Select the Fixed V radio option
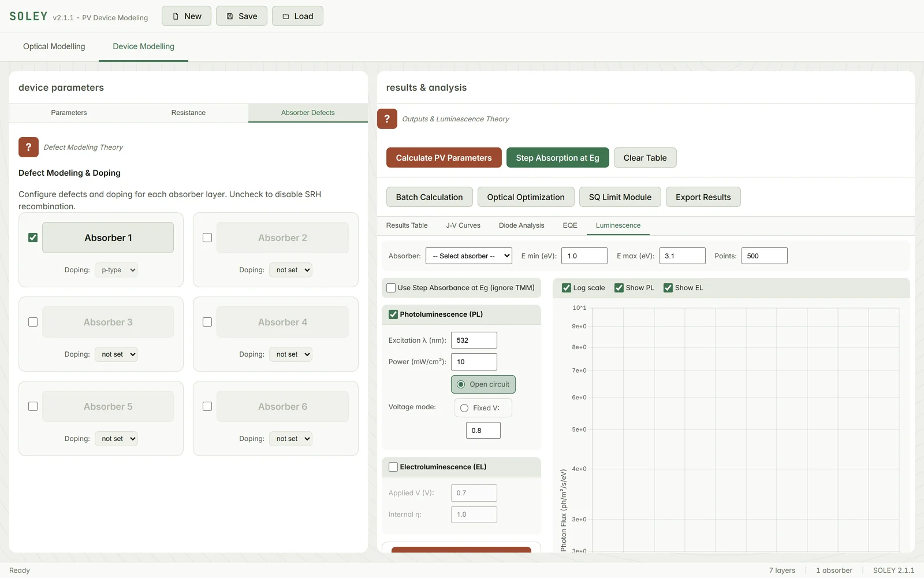Viewport: 924px width, 578px height. [464, 408]
